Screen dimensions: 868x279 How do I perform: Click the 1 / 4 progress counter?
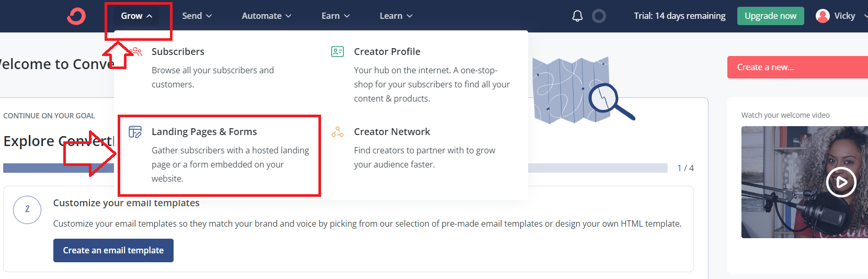[x=686, y=168]
